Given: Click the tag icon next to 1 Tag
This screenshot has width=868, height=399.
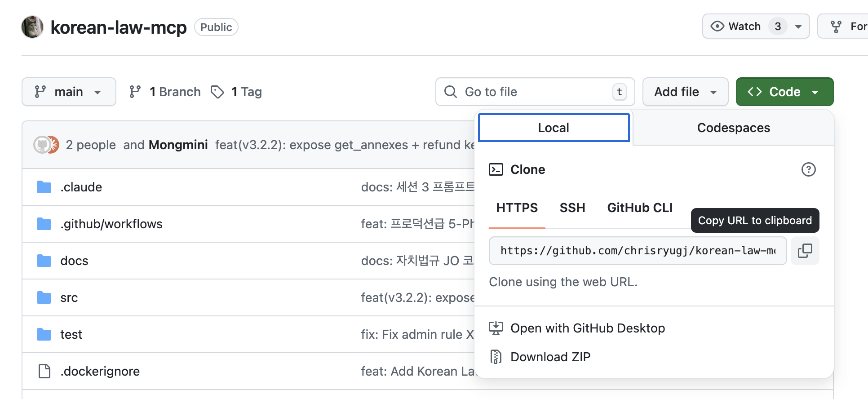Looking at the screenshot, I should 217,92.
